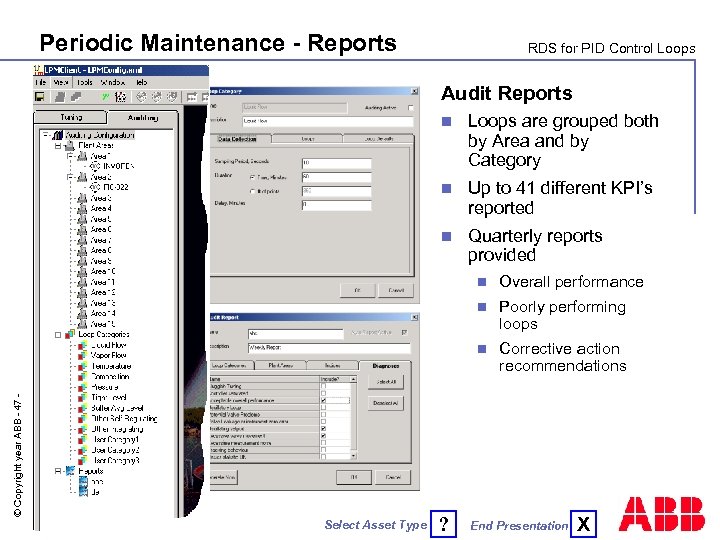Viewport: 720px width, 540px height.
Task: Click the Area 4 plant icon
Action: click(82, 208)
